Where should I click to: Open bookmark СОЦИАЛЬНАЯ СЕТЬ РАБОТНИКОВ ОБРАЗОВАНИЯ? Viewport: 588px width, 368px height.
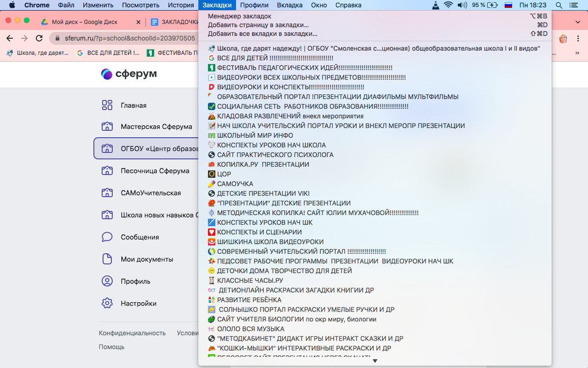[375, 106]
